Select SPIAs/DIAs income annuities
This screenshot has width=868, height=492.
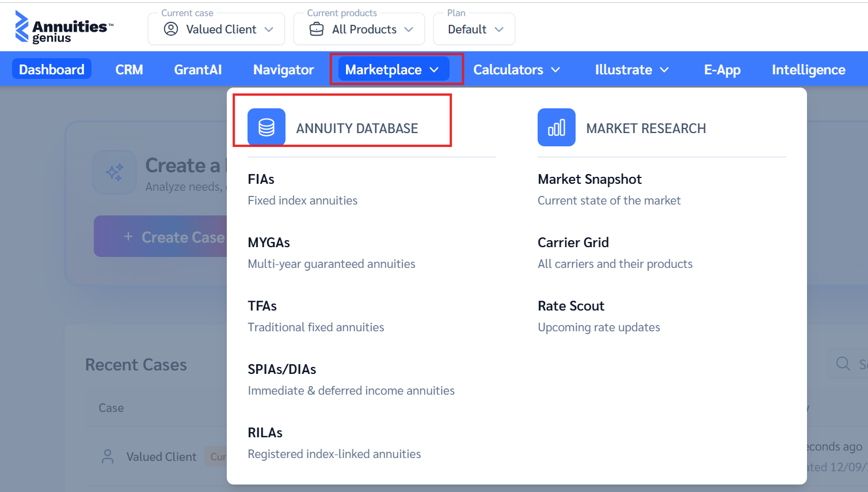351,380
